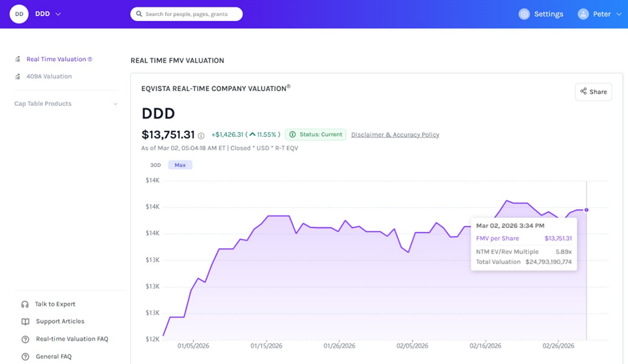The height and width of the screenshot is (364, 628).
Task: Click the Share button
Action: (593, 92)
